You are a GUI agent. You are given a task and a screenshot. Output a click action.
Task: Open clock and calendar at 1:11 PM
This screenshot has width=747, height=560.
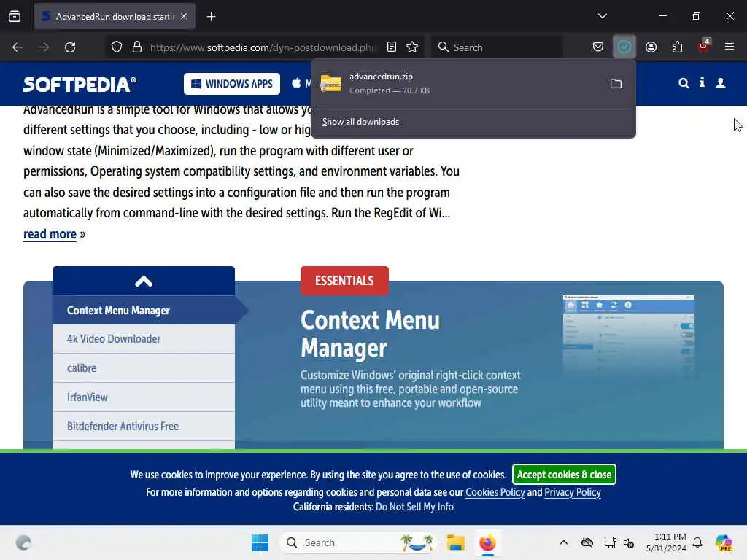666,542
